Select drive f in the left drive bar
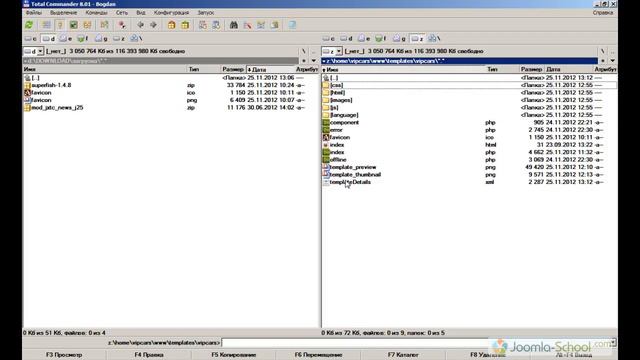Image resolution: width=640 pixels, height=360 pixels. pos(83,38)
